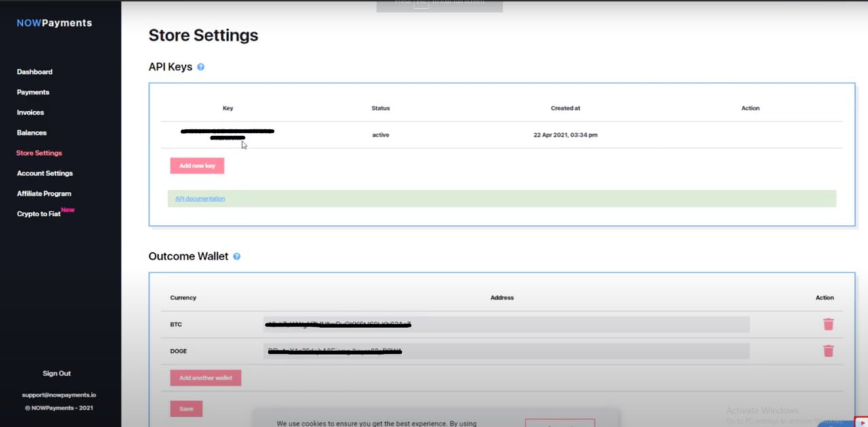Select Balances in the sidebar
The image size is (868, 427).
(32, 133)
